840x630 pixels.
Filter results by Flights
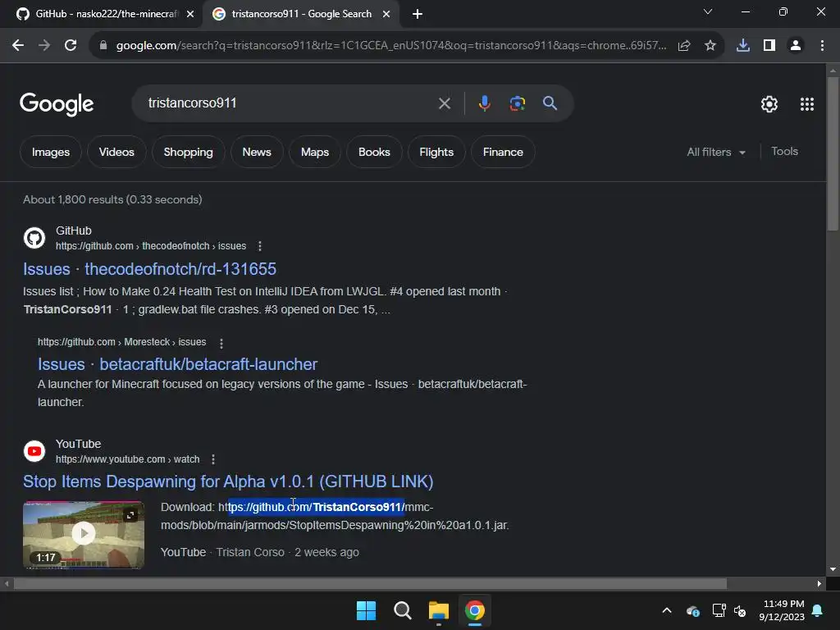point(436,152)
